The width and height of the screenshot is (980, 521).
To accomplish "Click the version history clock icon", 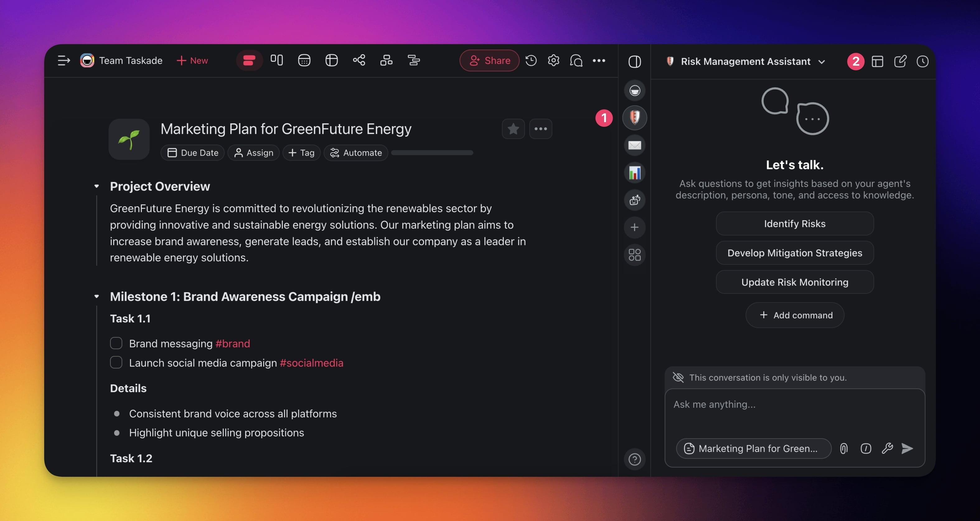I will click(x=531, y=60).
